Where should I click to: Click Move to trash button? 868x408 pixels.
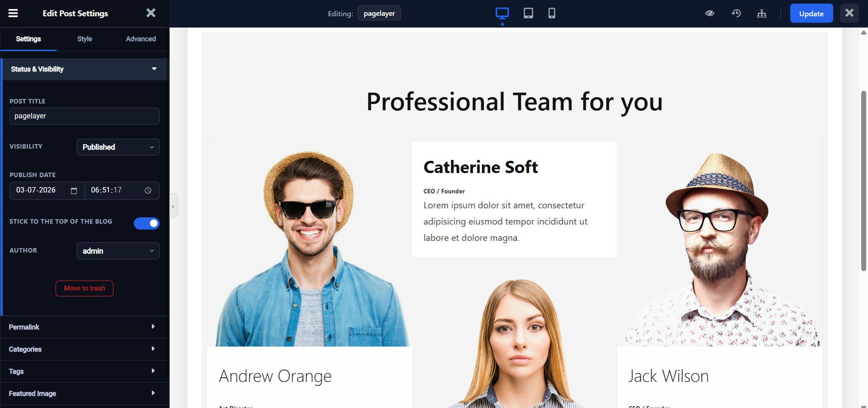point(85,288)
